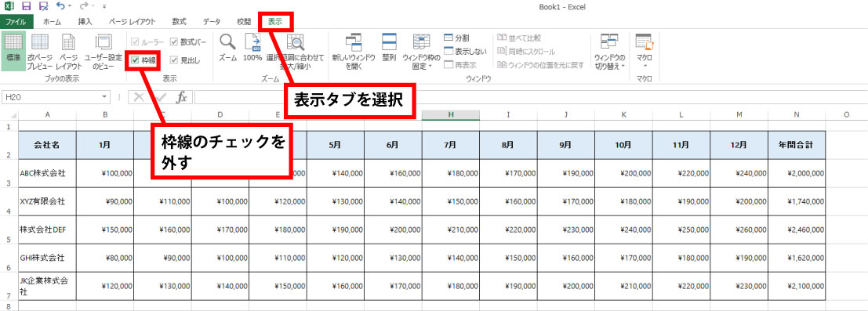Click 新しいウィンドウを開く icon
The image size is (868, 311).
[353, 51]
